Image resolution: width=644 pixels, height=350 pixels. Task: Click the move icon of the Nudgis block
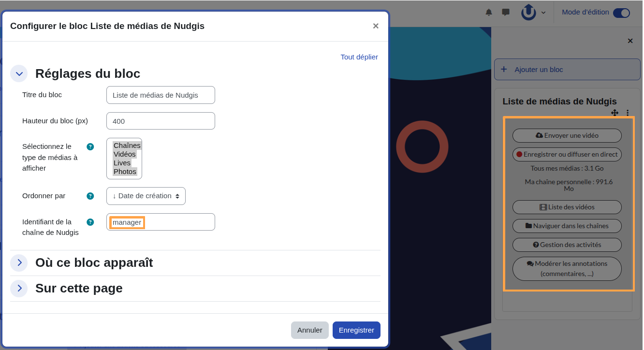coord(615,113)
